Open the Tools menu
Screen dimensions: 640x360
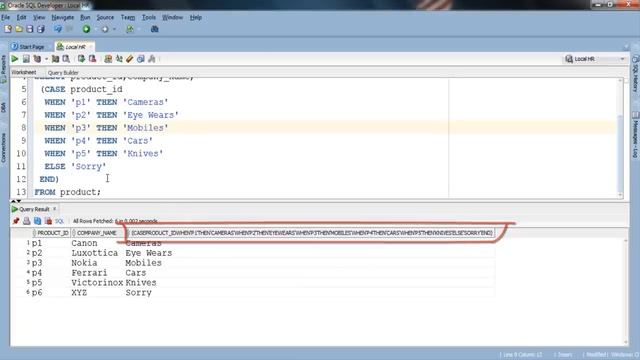(x=149, y=18)
